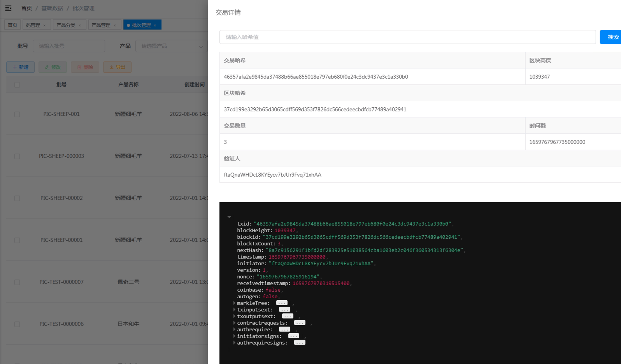
Task: Expand the initiatorsigns node
Action: click(234, 336)
